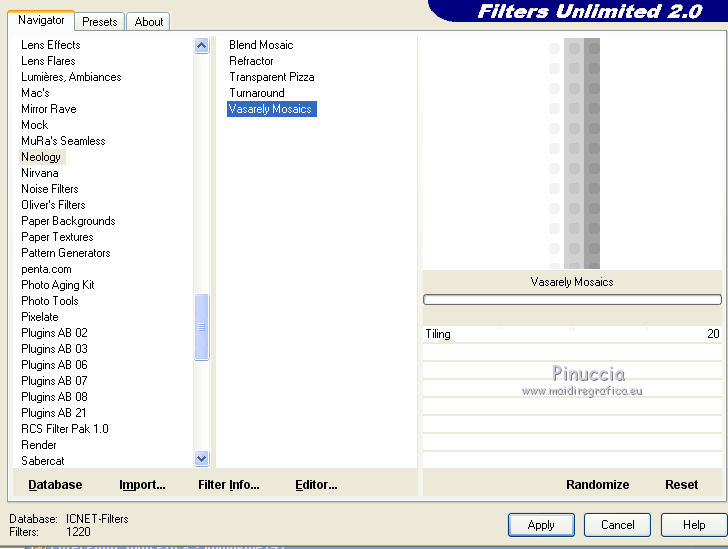The height and width of the screenshot is (549, 728).
Task: Select Paper Backgrounds category
Action: tap(68, 221)
